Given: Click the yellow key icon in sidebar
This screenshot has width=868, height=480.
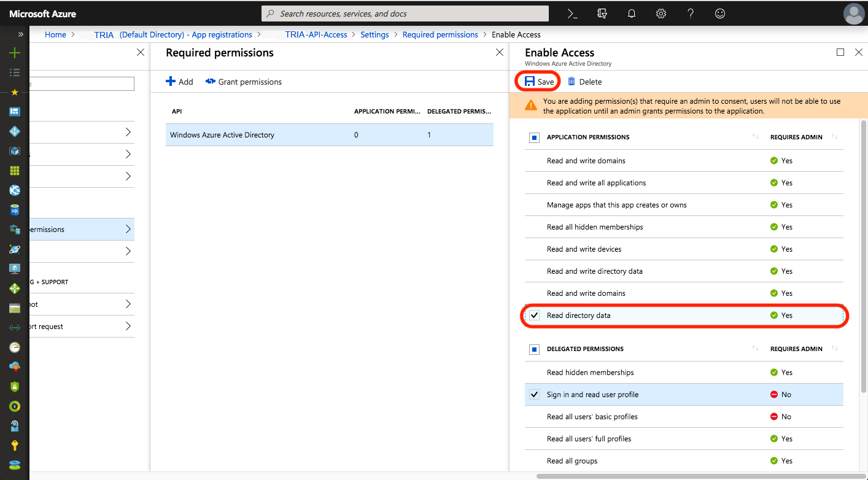Looking at the screenshot, I should tap(15, 446).
